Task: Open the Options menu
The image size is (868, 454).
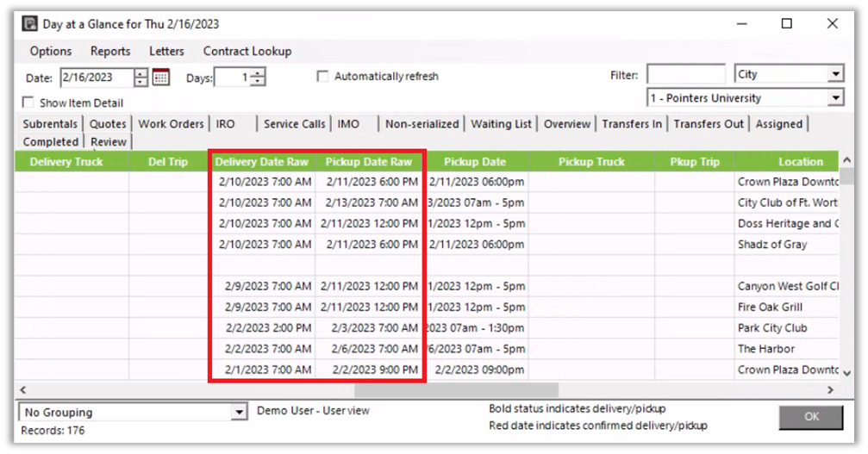Action: tap(51, 51)
